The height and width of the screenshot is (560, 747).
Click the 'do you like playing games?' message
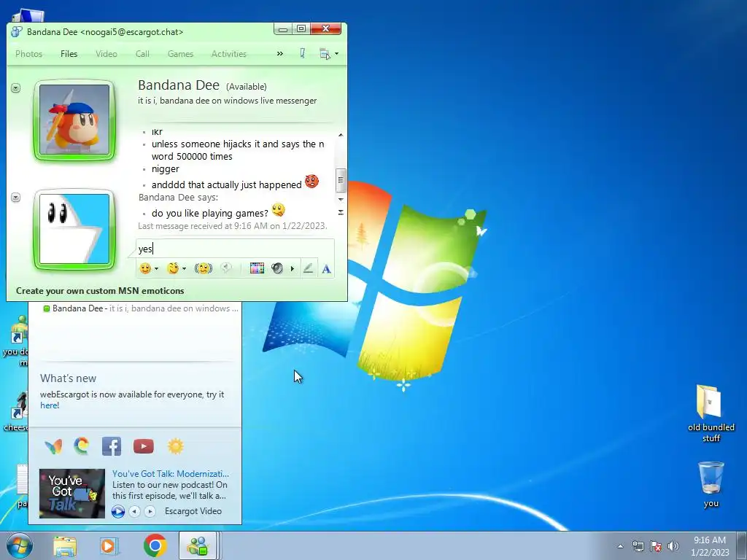pos(210,214)
